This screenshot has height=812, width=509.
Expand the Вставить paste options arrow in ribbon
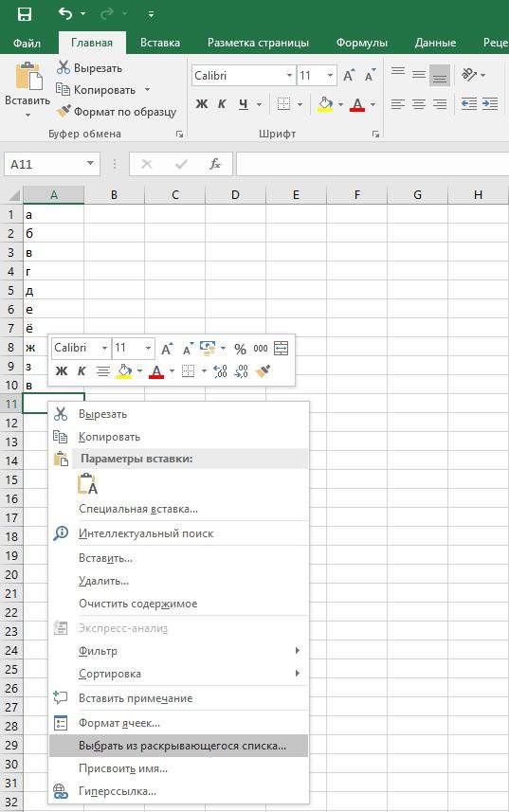(27, 115)
